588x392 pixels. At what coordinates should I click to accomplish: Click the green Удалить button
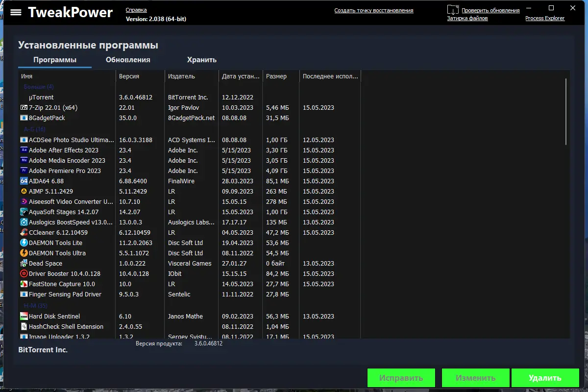click(545, 378)
